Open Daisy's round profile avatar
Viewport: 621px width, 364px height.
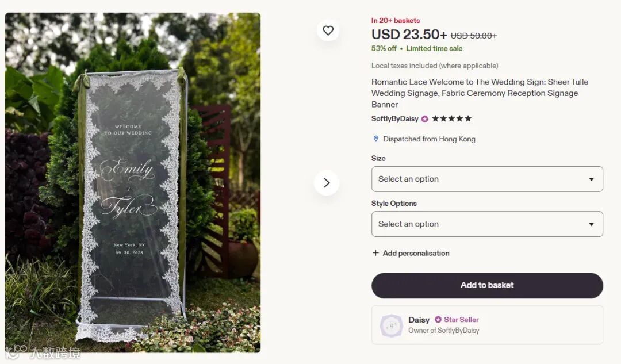pos(391,325)
